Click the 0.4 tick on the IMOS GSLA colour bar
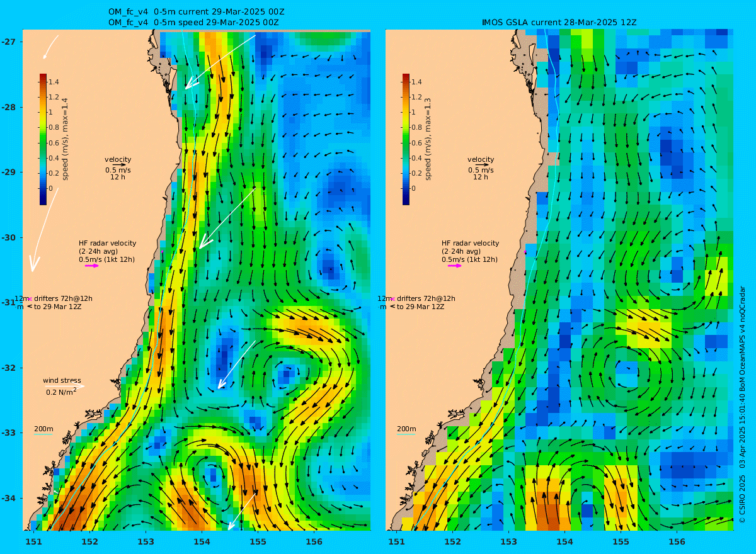Viewport: 756px width, 554px height. pos(416,157)
